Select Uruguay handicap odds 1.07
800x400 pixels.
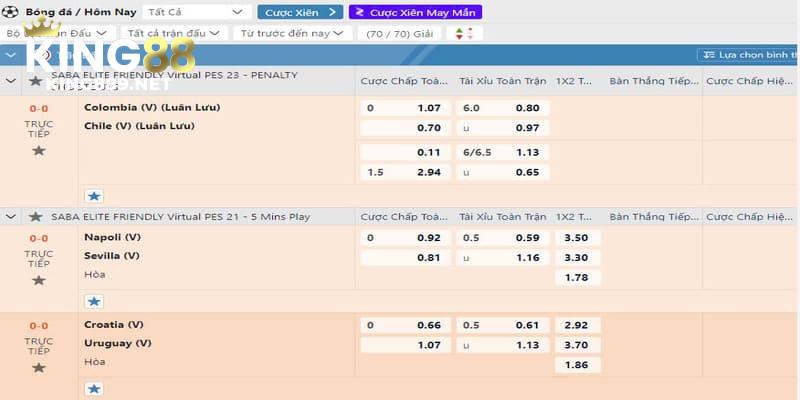click(406, 345)
